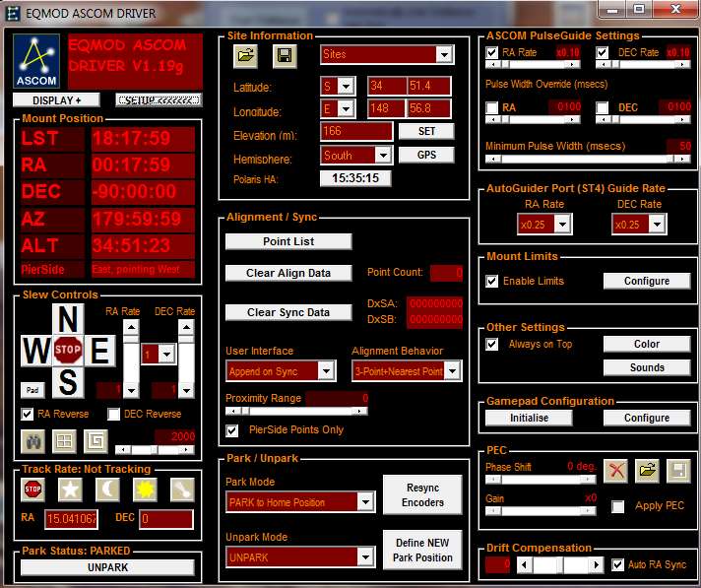Slew south with the S button
Image resolution: width=701 pixels, height=588 pixels.
[68, 382]
